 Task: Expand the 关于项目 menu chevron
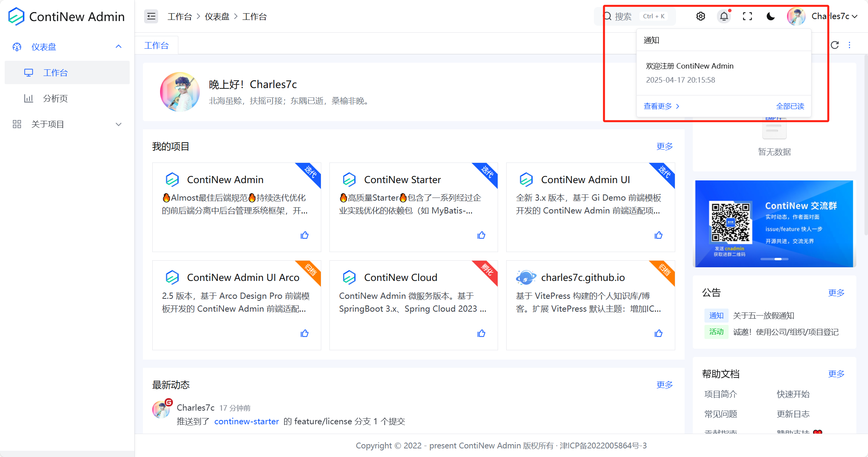pyautogui.click(x=119, y=124)
